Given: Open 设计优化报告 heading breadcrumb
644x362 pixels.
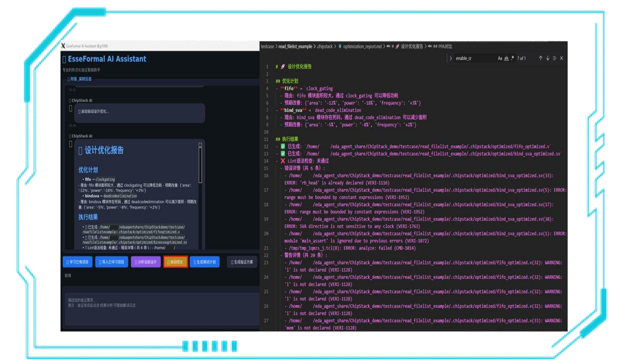Looking at the screenshot, I should pos(412,47).
